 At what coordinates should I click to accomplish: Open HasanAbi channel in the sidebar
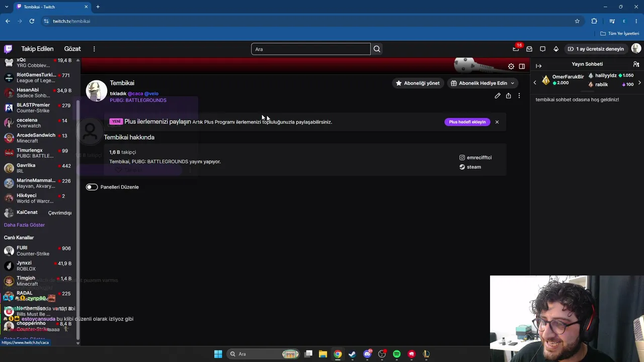tap(39, 93)
